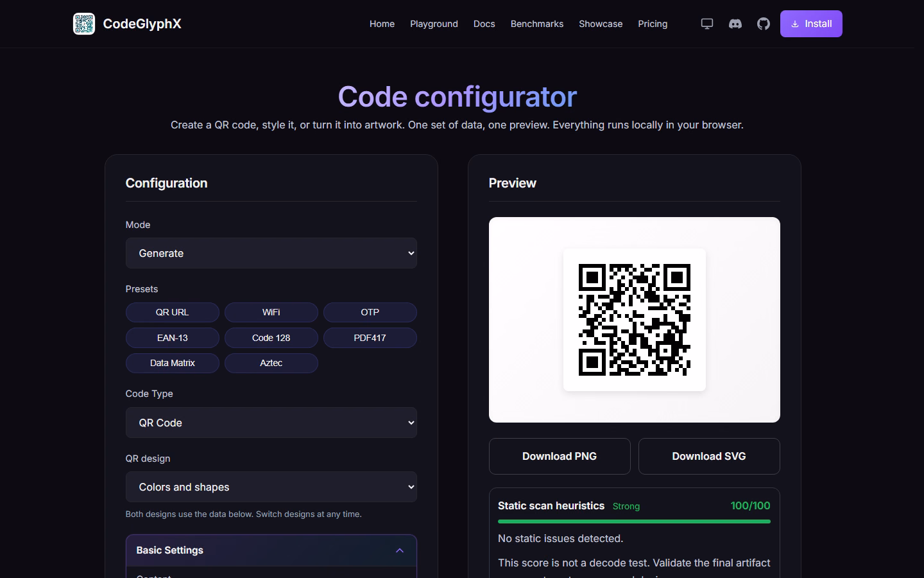
Task: Apply the OTP preset
Action: click(x=370, y=312)
